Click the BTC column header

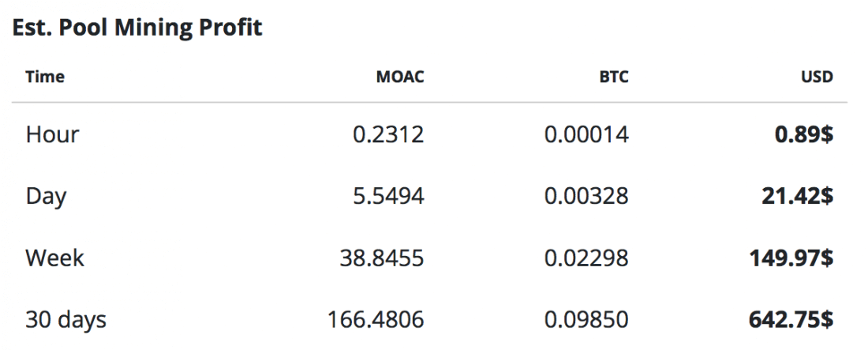(612, 77)
